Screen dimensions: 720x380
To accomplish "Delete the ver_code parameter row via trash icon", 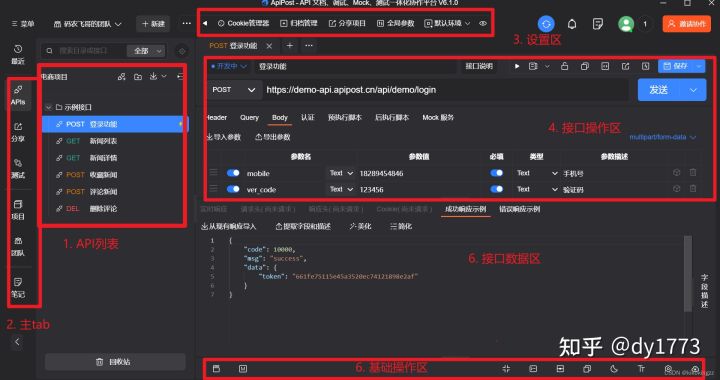I will (692, 189).
